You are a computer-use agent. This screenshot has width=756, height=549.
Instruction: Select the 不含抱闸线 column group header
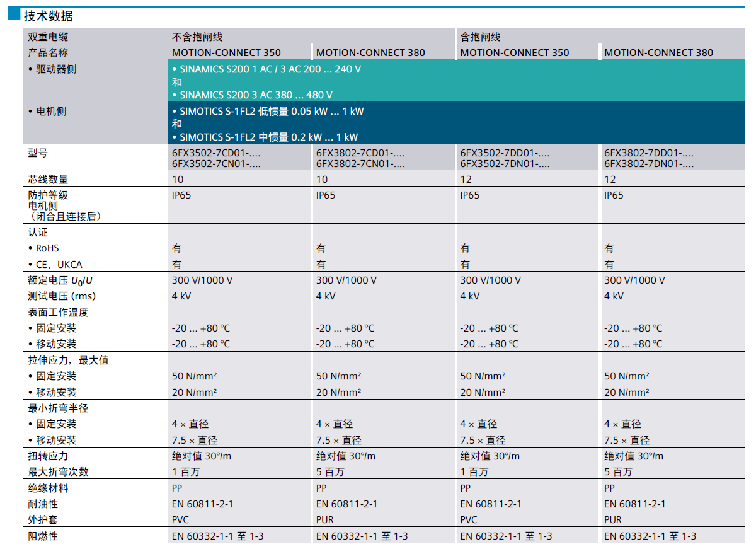pos(197,37)
